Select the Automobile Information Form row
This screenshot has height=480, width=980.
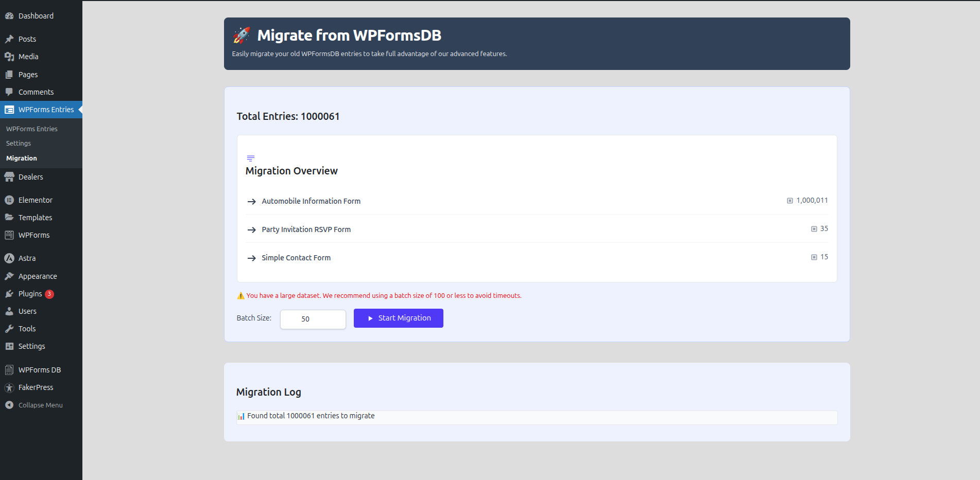tap(311, 201)
